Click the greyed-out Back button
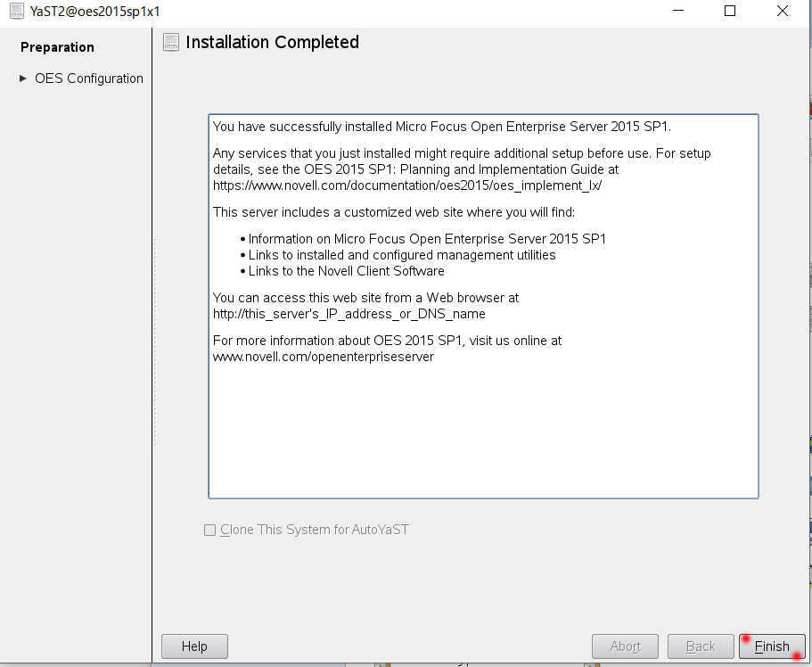Image resolution: width=812 pixels, height=667 pixels. pos(701,646)
